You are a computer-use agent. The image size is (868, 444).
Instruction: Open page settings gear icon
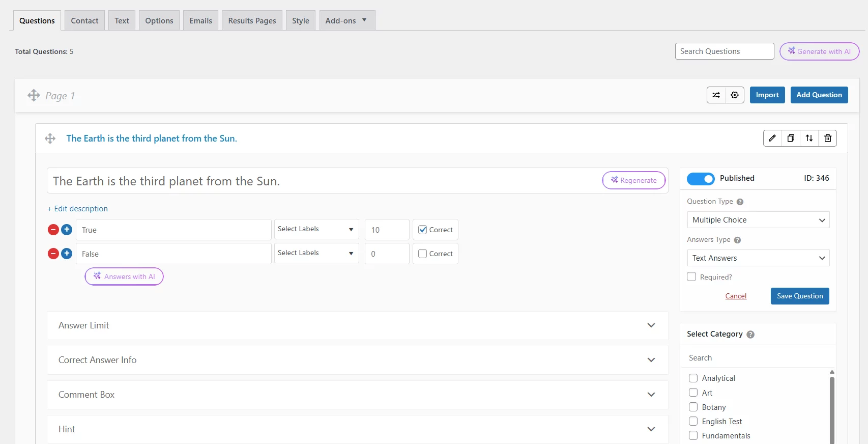[735, 95]
